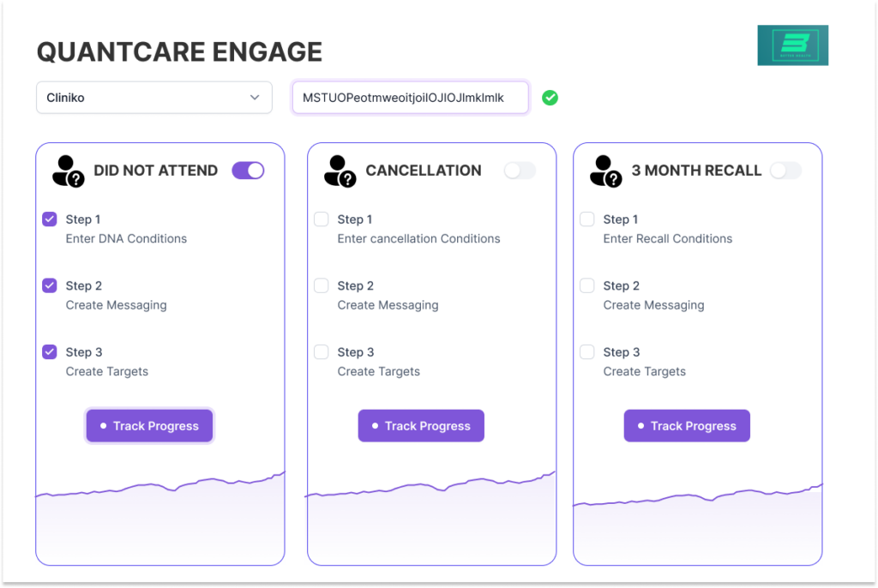878x588 pixels.
Task: Click the teal company logo top right
Action: tap(792, 45)
